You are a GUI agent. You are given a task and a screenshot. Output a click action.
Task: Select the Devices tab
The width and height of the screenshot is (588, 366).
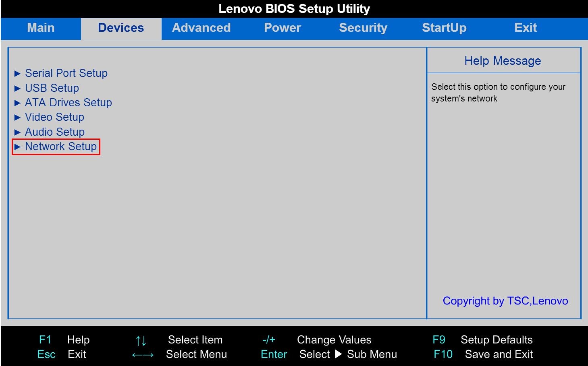pos(121,28)
